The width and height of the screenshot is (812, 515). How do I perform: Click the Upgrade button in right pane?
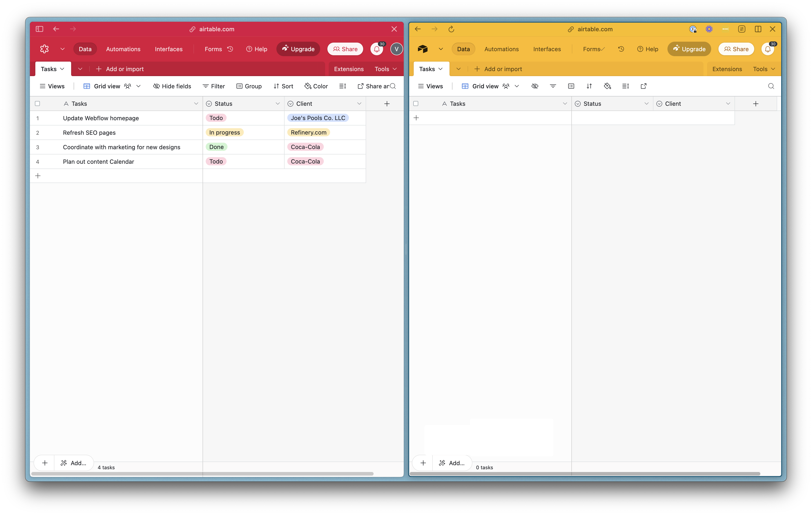tap(689, 49)
